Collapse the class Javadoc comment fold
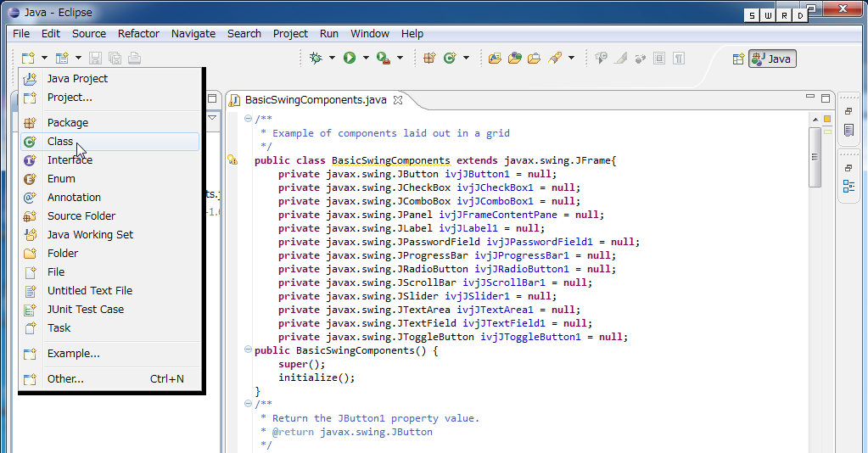This screenshot has width=868, height=453. click(x=248, y=119)
